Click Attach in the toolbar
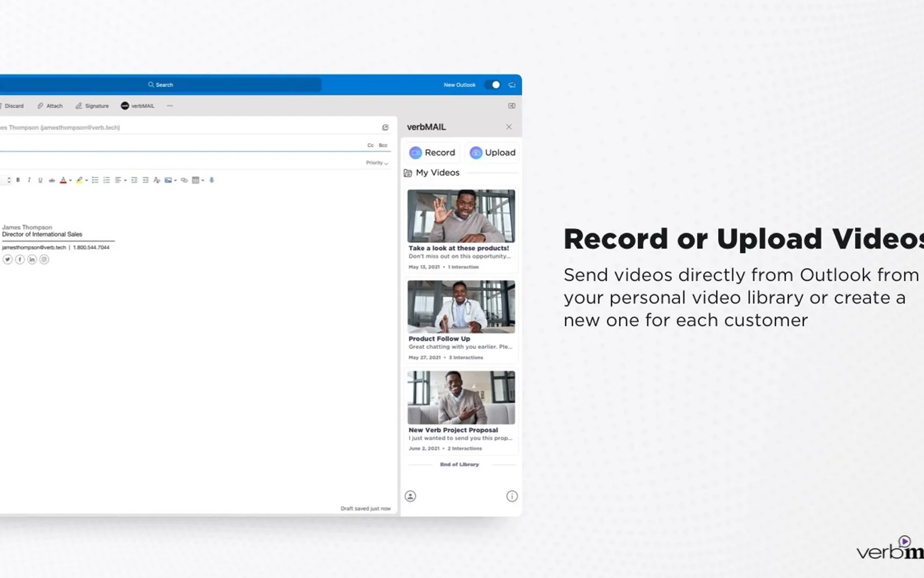924x578 pixels. coord(50,106)
